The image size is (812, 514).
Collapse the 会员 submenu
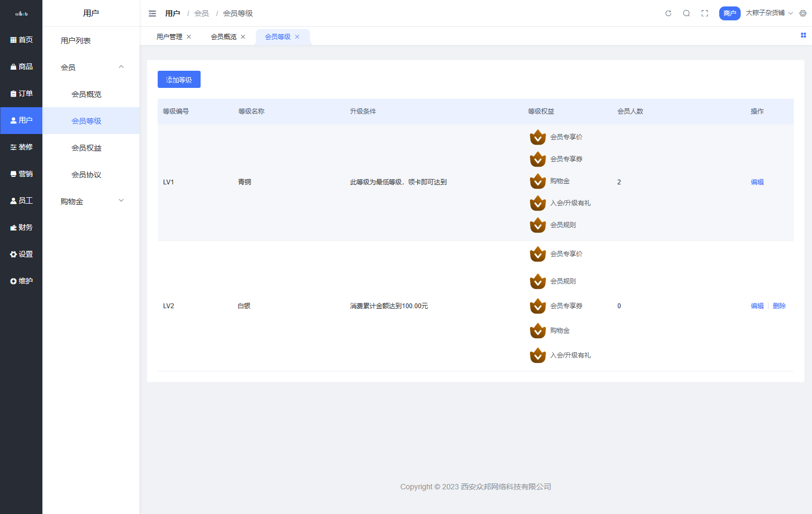121,67
